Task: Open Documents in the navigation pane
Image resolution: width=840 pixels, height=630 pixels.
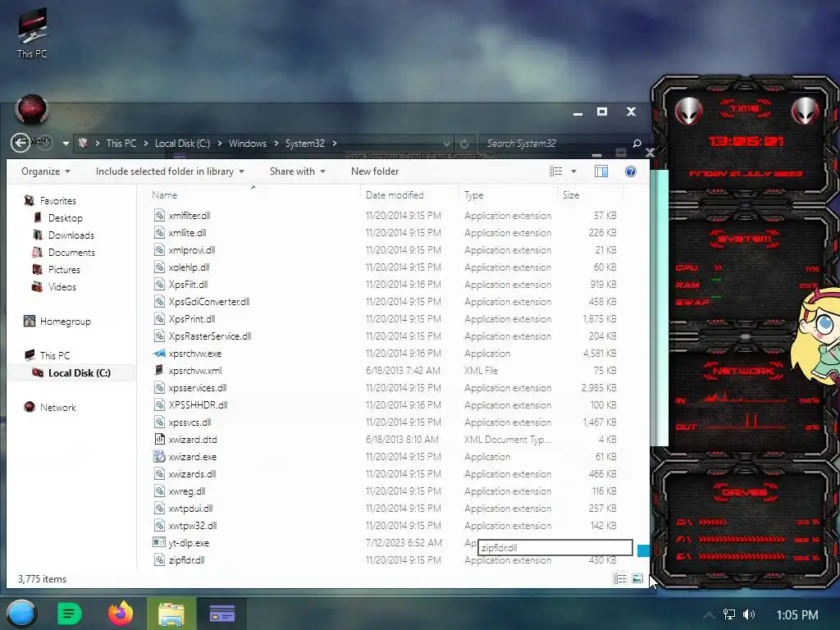Action: [71, 253]
